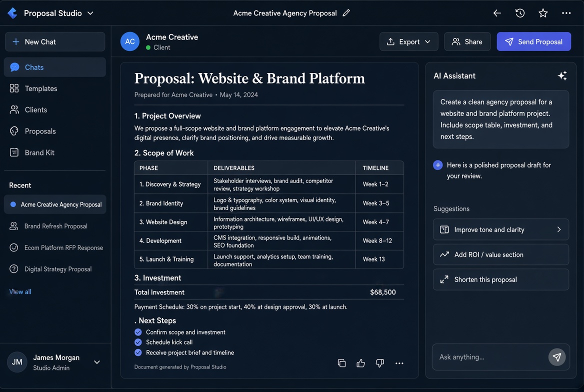Image resolution: width=584 pixels, height=392 pixels.
Task: Send the assistant message with paper-plane icon
Action: click(x=557, y=357)
